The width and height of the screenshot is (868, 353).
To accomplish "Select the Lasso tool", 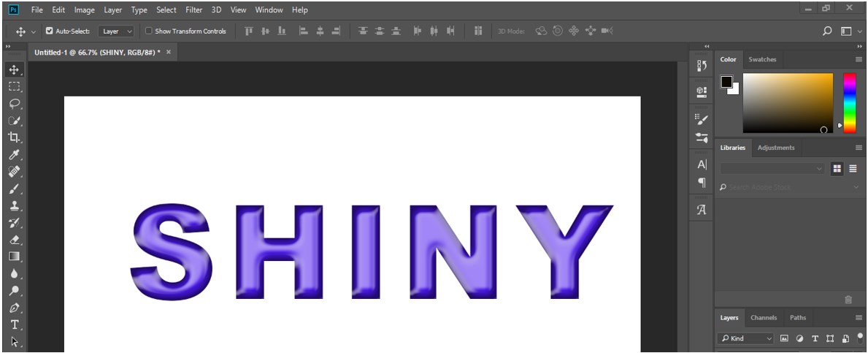I will click(14, 104).
